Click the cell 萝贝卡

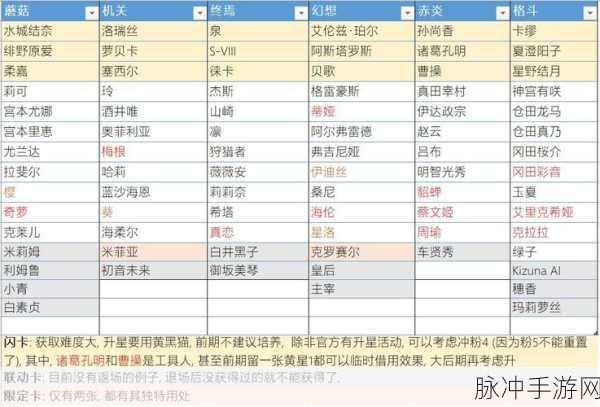153,51
